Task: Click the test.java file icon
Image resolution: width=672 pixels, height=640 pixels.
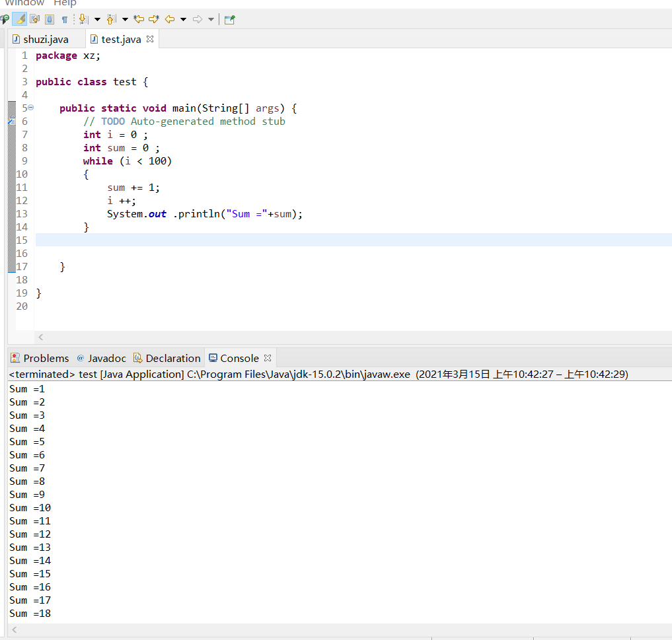Action: 94,40
